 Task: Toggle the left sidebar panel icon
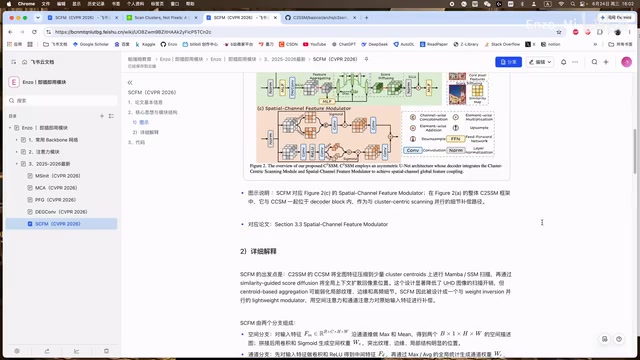point(13,62)
